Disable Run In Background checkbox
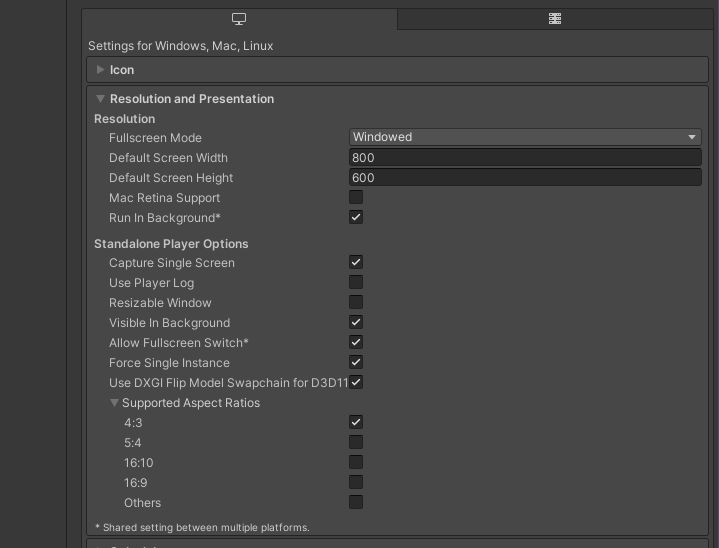This screenshot has width=719, height=548. (x=356, y=217)
